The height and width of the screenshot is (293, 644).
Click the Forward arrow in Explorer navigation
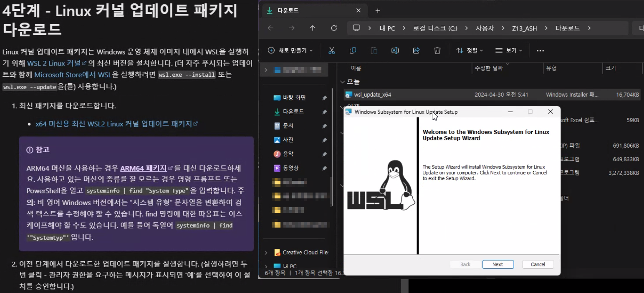[x=292, y=28]
